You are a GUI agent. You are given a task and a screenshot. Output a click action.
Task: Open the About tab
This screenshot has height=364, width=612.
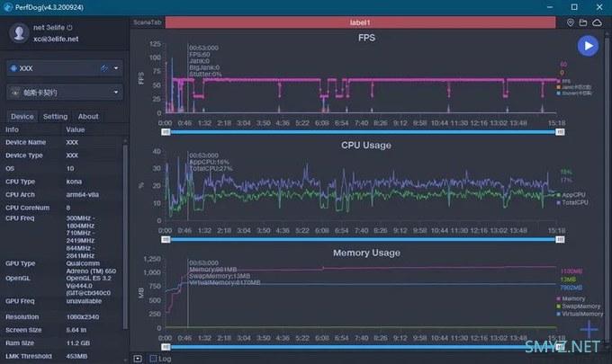pyautogui.click(x=88, y=116)
